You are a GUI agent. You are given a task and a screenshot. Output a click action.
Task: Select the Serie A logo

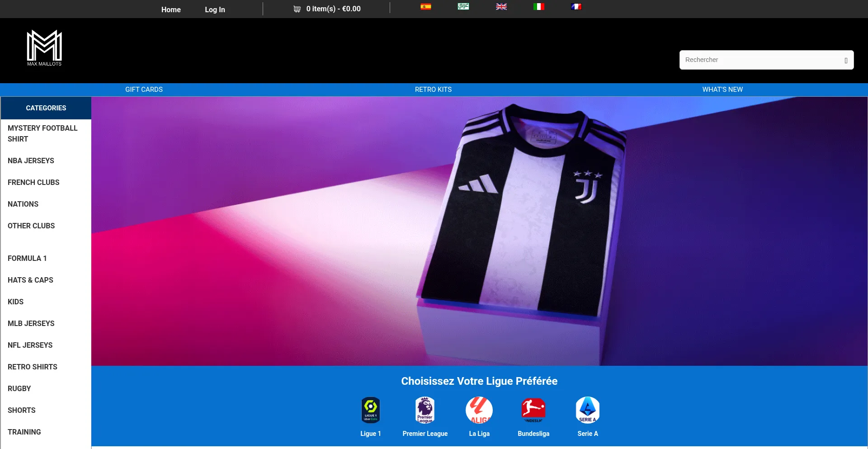coord(588,410)
